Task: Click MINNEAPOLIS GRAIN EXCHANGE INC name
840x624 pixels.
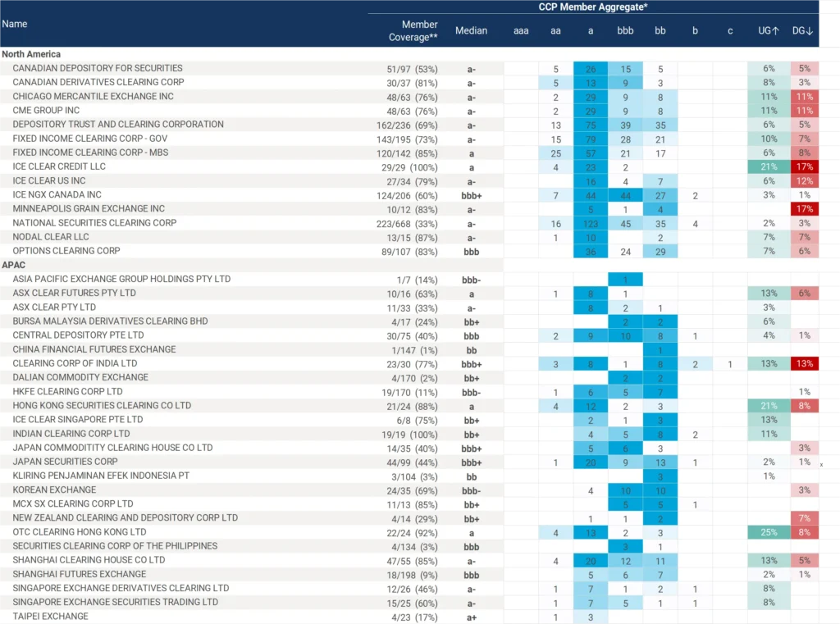Action: (x=89, y=209)
